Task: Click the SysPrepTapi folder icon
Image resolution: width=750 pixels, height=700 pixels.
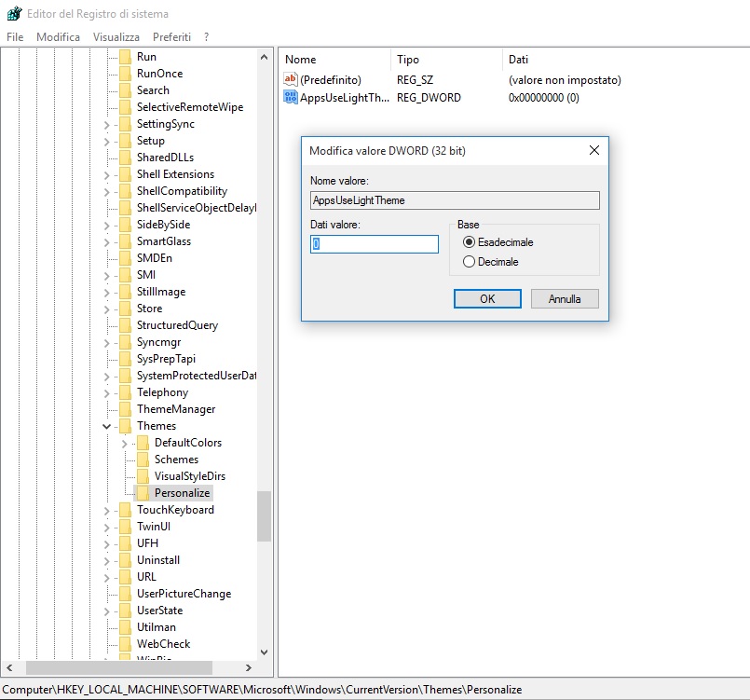Action: click(x=126, y=359)
